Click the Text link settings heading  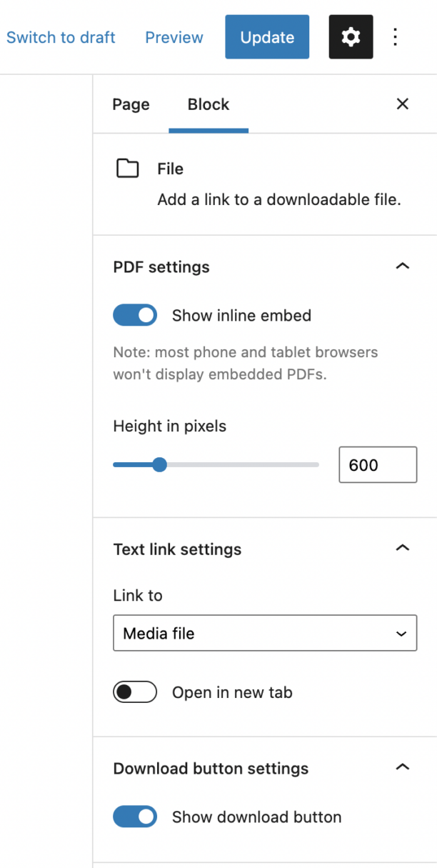click(177, 549)
